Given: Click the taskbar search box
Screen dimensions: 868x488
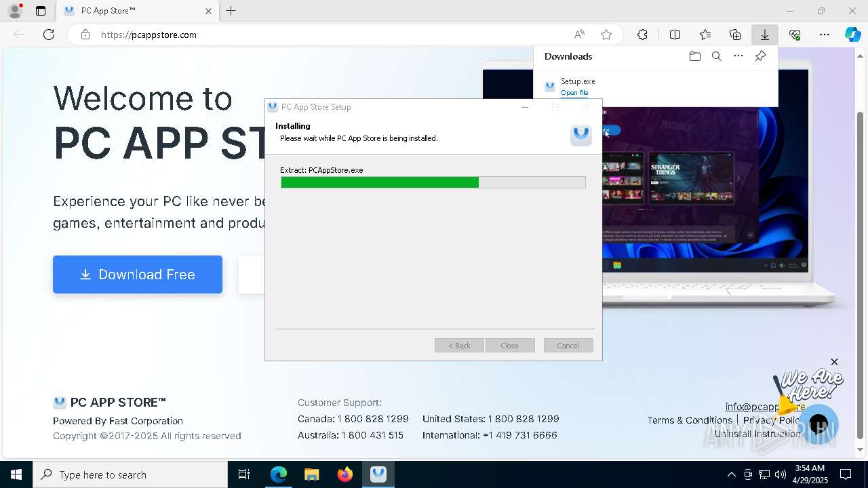Looking at the screenshot, I should pos(130,474).
